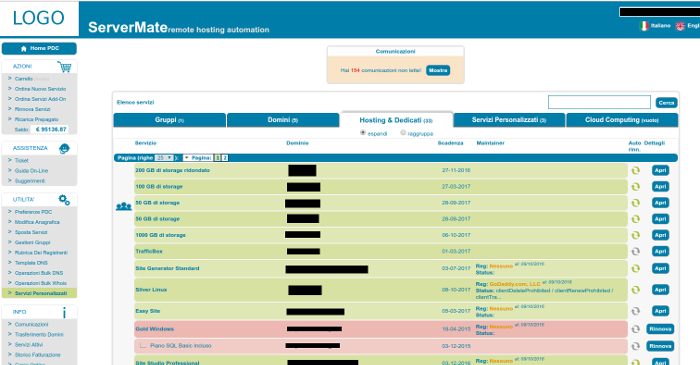
Task: Toggle auto-renew icon for Gold Windows
Action: pos(635,329)
